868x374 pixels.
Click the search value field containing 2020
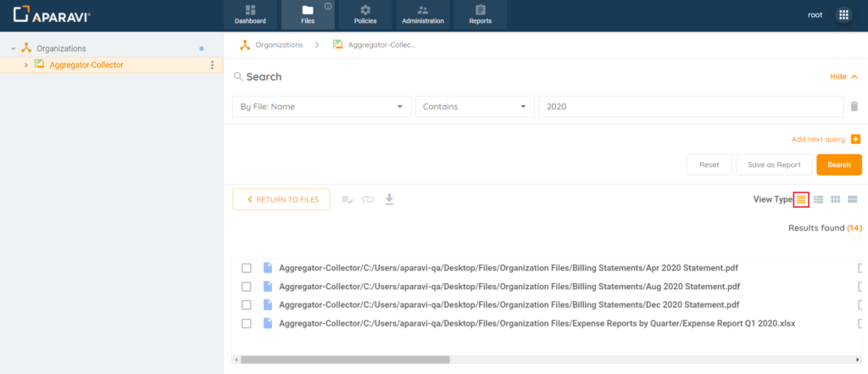692,107
